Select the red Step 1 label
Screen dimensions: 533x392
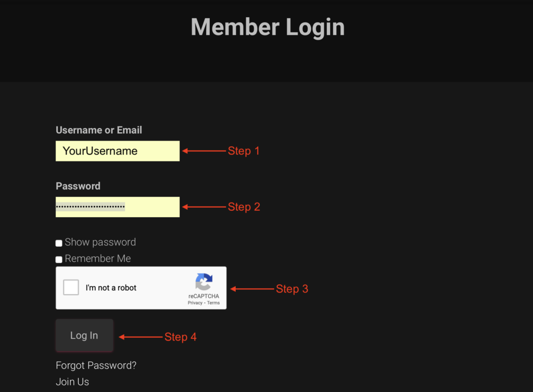[244, 151]
